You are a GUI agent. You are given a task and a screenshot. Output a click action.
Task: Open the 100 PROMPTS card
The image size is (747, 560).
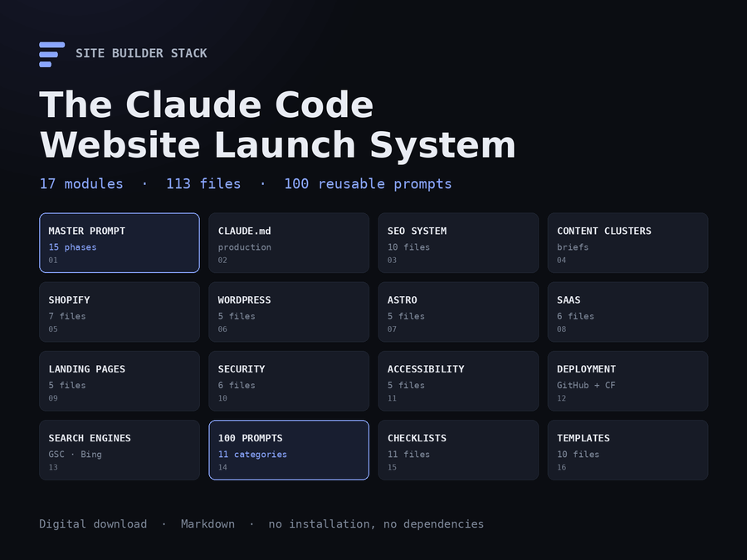[x=289, y=450]
